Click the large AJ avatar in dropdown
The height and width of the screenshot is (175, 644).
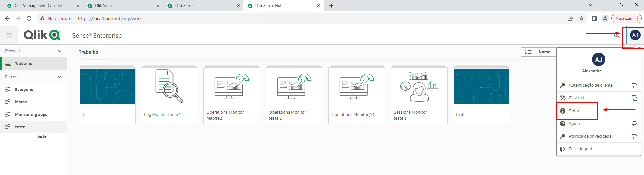click(x=598, y=60)
